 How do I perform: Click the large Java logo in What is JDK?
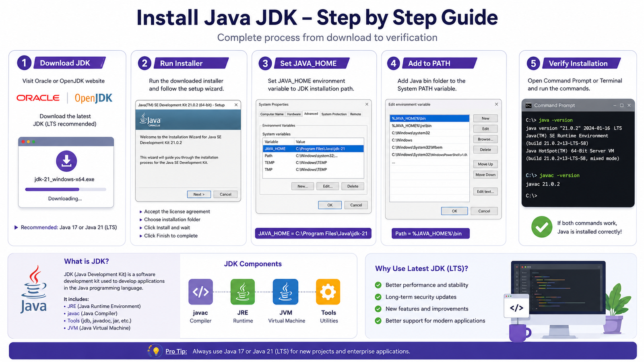34,289
